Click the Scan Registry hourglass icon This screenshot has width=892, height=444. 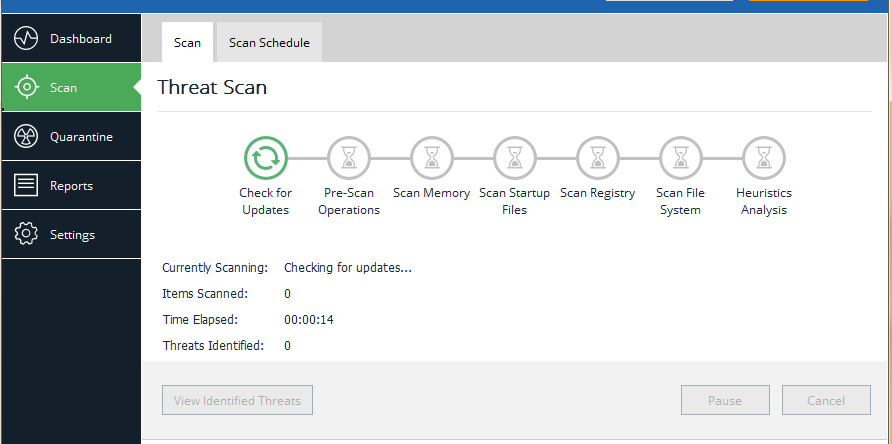point(598,158)
